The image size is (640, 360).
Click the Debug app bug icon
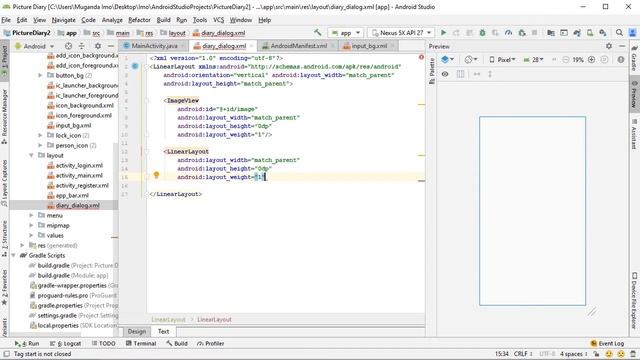click(482, 33)
